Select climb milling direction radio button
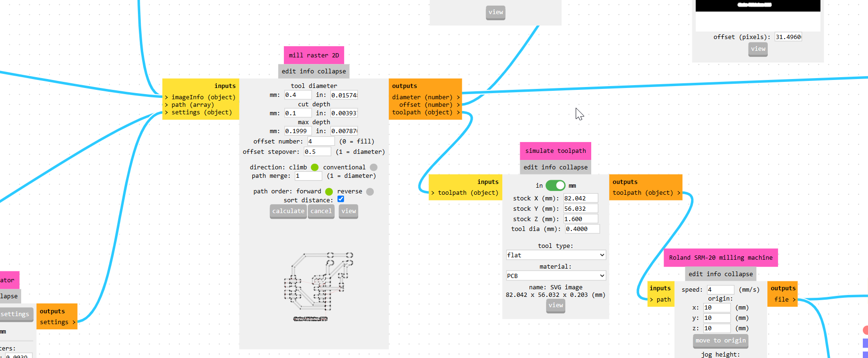 315,167
